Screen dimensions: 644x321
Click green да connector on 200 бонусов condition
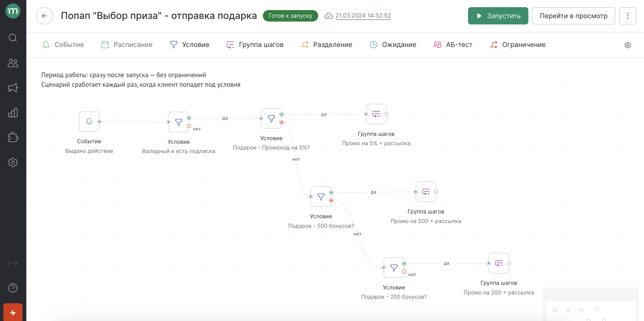(x=404, y=264)
